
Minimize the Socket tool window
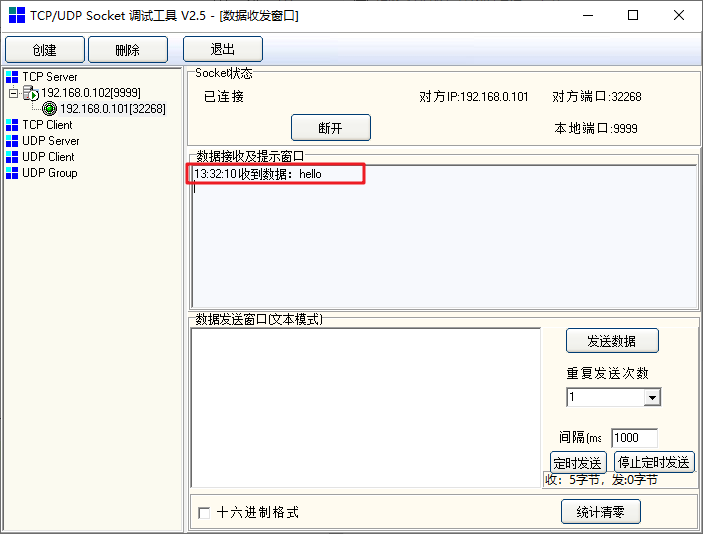pyautogui.click(x=588, y=15)
